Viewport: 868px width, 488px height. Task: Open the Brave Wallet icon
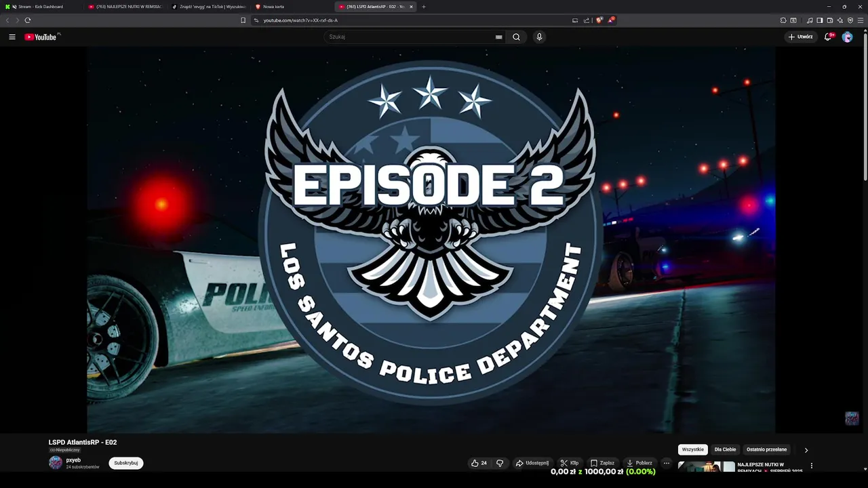(830, 20)
